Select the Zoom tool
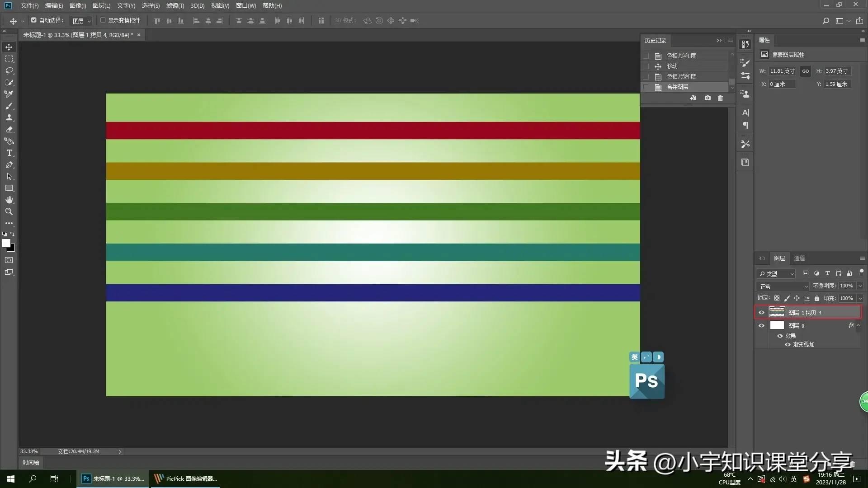Viewport: 868px width, 488px height. click(x=9, y=211)
